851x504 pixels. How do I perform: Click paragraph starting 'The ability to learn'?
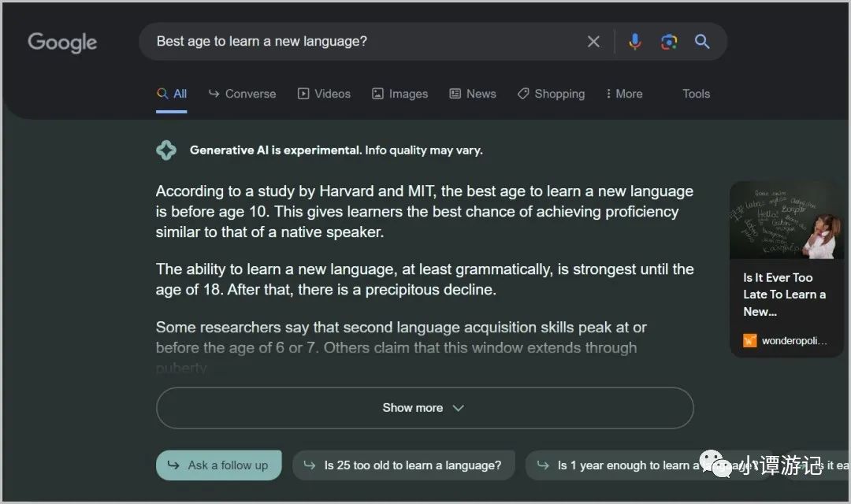(425, 280)
